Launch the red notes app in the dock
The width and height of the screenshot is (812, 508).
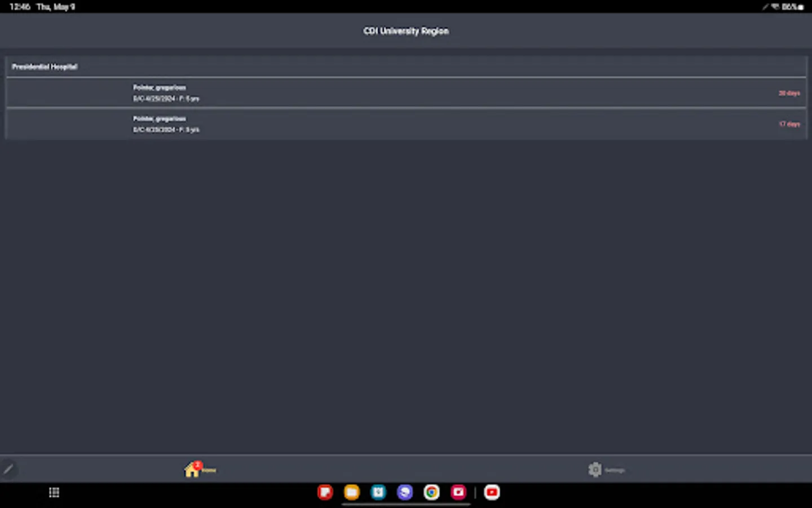click(325, 492)
